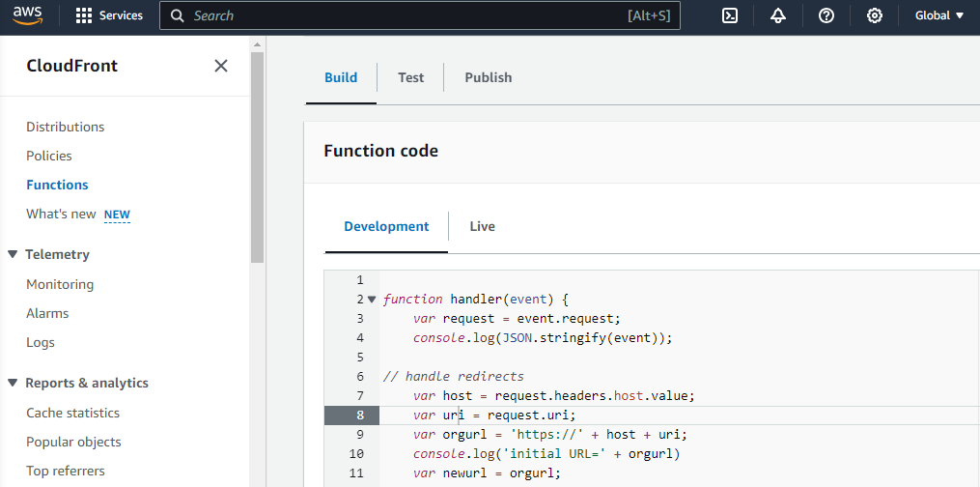Viewport: 980px width, 487px height.
Task: Open Alarms under Telemetry
Action: 47,313
